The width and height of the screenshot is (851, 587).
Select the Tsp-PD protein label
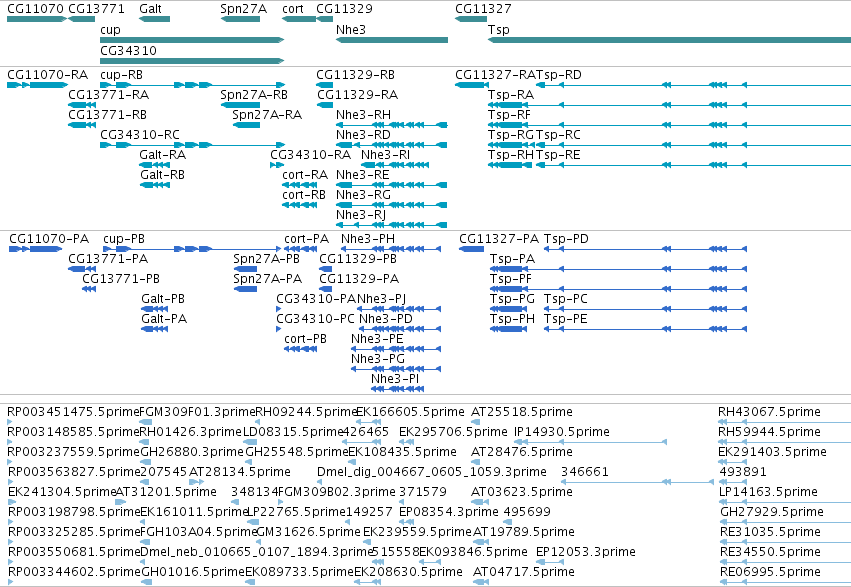[x=567, y=239]
